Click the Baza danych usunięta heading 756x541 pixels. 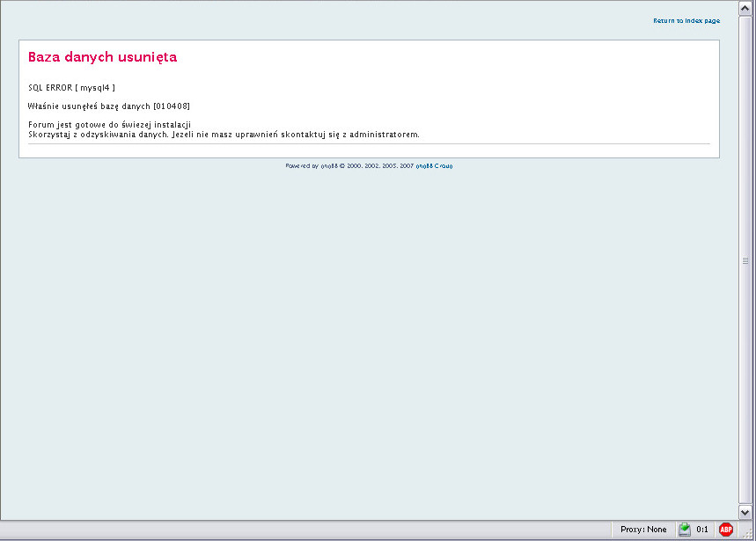coord(102,57)
